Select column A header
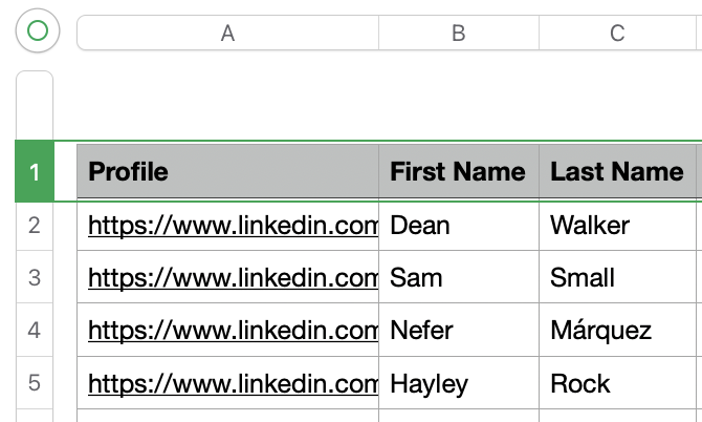Screen dimensions: 702x422 (x=228, y=33)
